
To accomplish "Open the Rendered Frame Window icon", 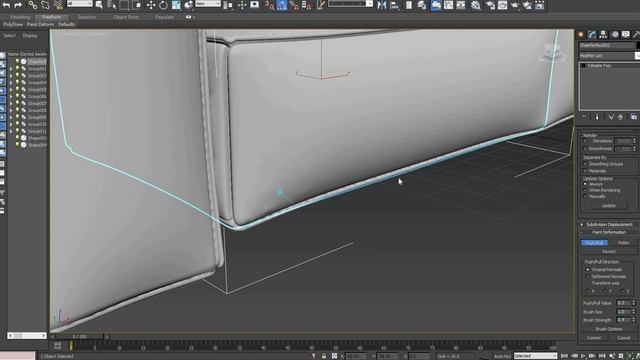I will (502, 5).
